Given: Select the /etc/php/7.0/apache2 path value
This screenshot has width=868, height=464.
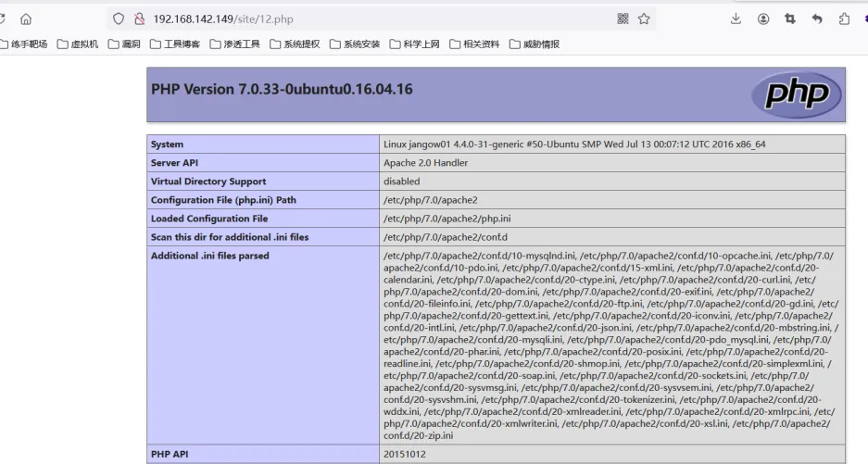Looking at the screenshot, I should (x=430, y=200).
